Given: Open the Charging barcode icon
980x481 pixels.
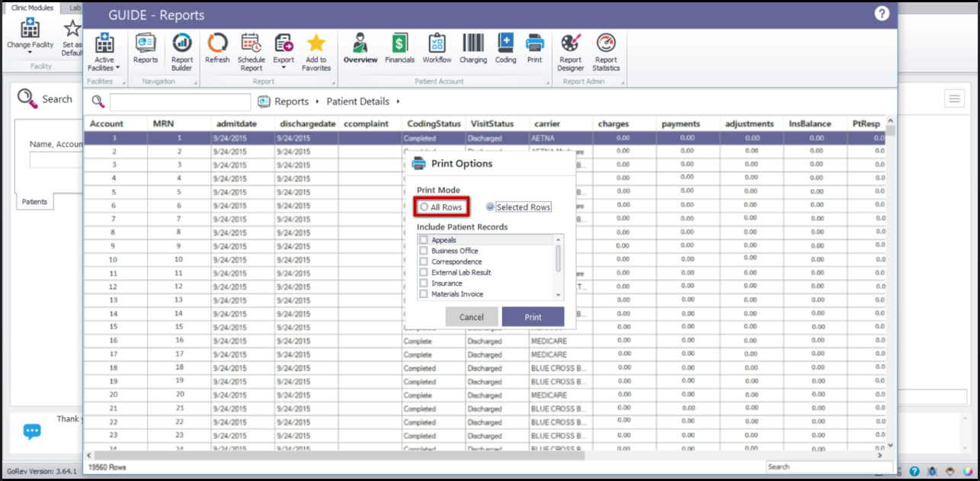Looking at the screenshot, I should coord(473,48).
